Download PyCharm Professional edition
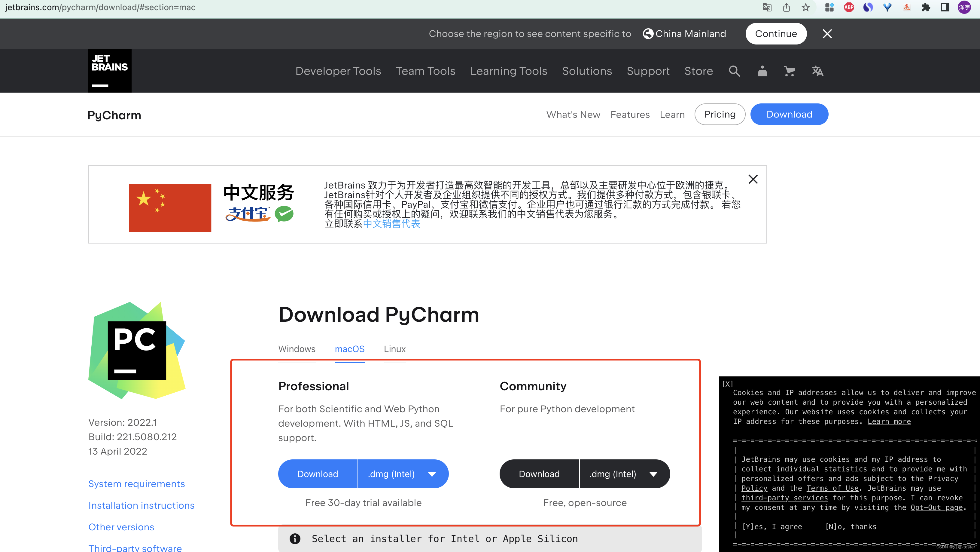Viewport: 980px width, 552px height. [317, 474]
